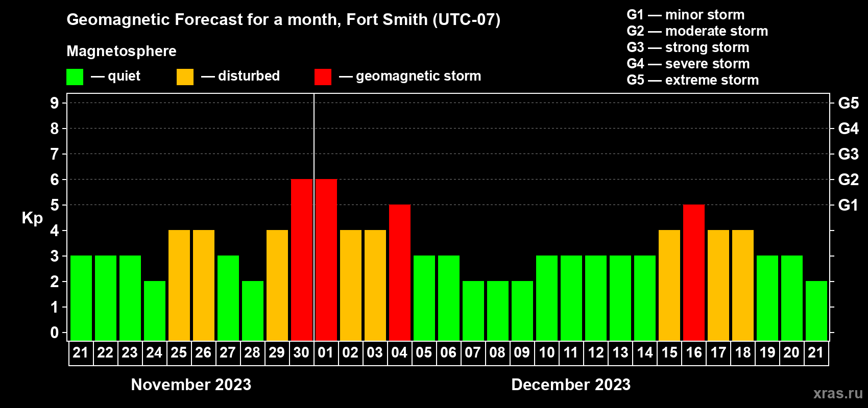Select the December 04 red bar

(x=400, y=273)
